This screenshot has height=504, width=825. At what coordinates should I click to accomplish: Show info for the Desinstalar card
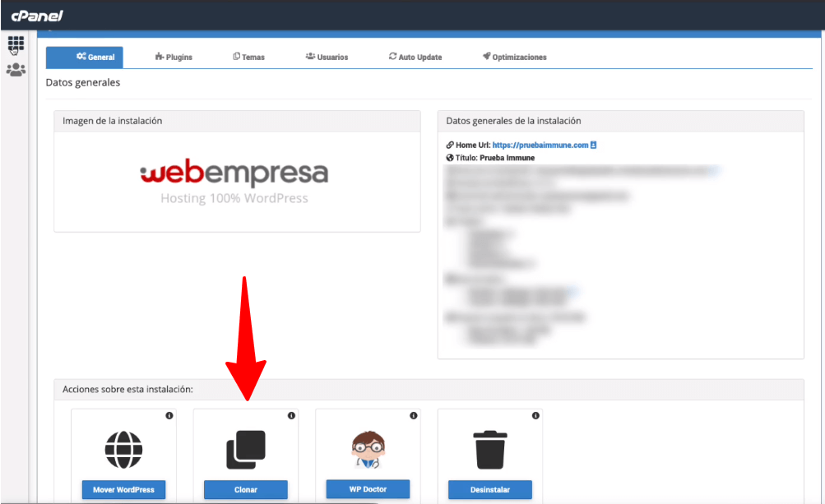(535, 416)
